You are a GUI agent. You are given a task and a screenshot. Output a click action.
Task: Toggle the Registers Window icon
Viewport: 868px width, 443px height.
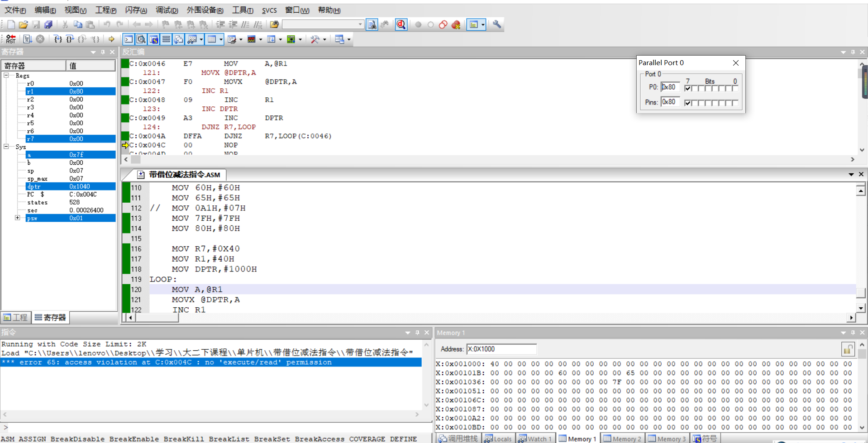166,39
